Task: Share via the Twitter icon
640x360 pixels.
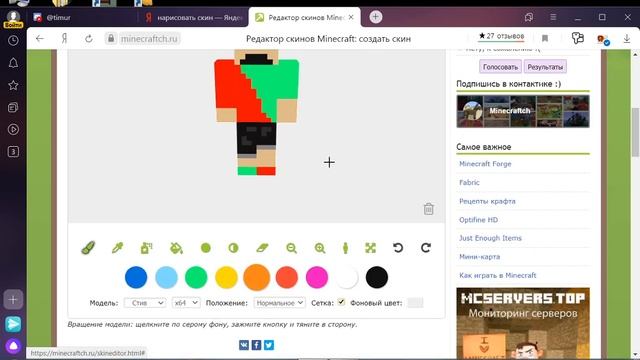Action: [x=269, y=345]
